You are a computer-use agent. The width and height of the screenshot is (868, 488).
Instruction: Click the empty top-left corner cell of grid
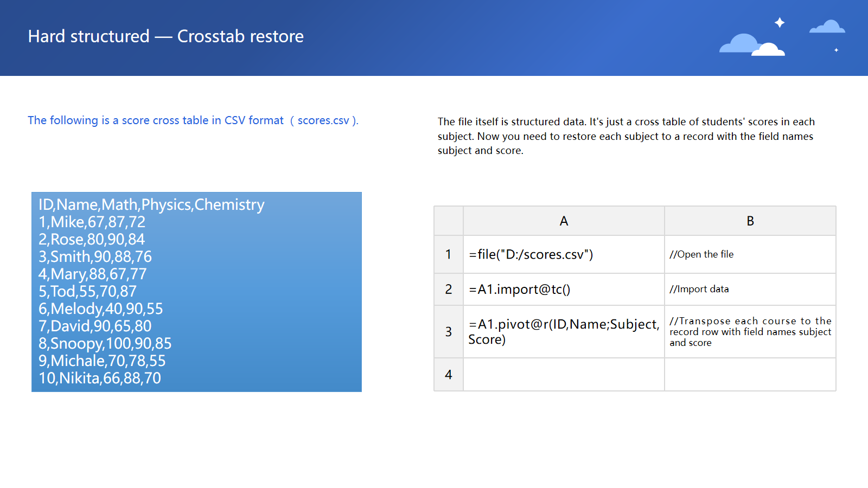(x=448, y=221)
